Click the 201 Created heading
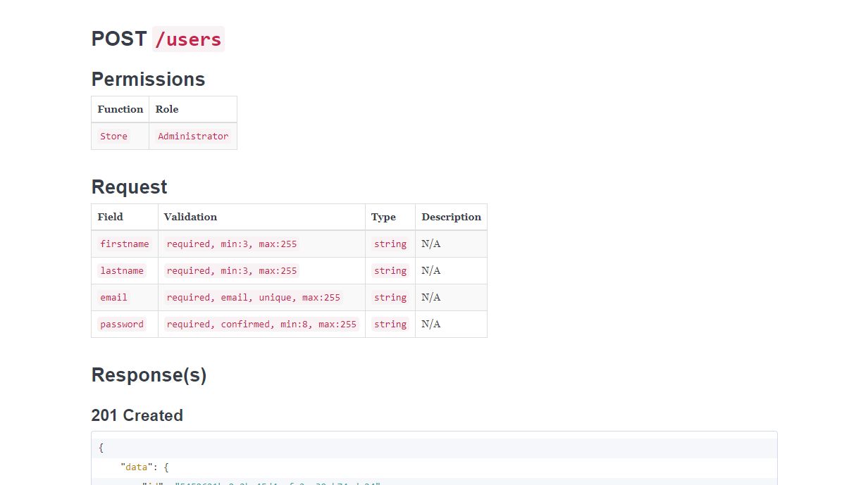The image size is (868, 485). click(137, 415)
